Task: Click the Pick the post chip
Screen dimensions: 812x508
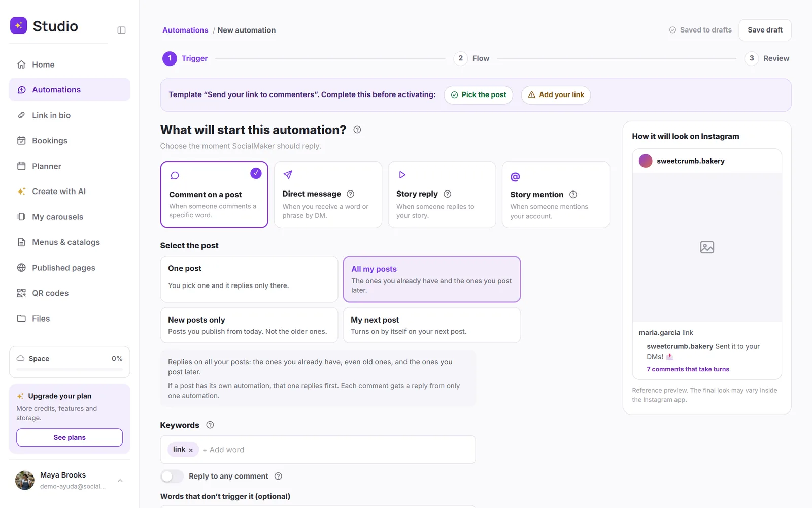Action: 479,95
